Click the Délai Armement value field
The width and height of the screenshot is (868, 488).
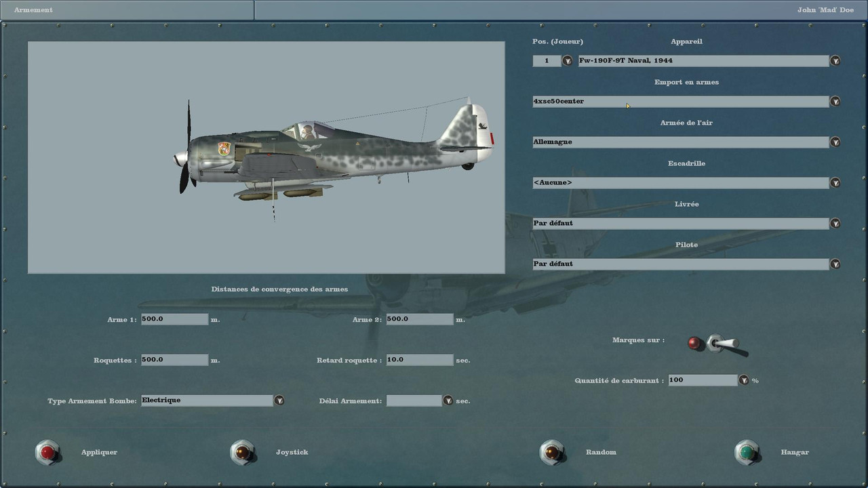click(x=414, y=401)
